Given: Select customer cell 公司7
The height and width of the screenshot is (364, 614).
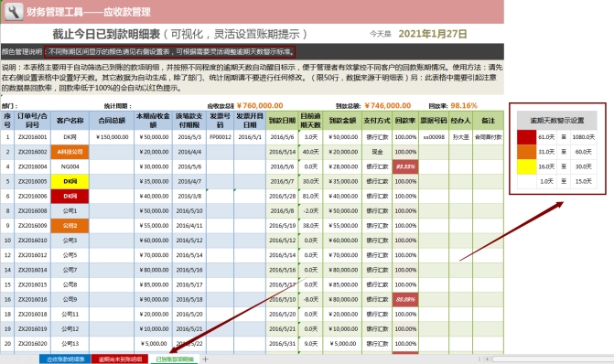Looking at the screenshot, I should [x=70, y=270].
